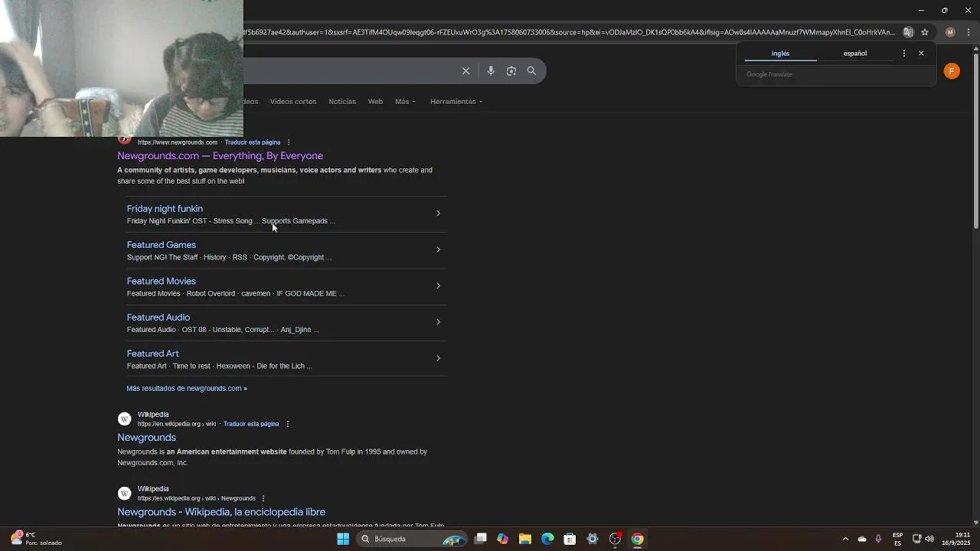Switch to Web search tab

point(375,102)
